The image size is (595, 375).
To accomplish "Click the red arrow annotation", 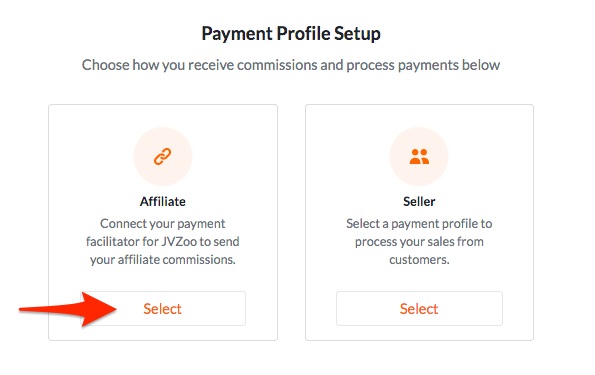I will (x=68, y=309).
